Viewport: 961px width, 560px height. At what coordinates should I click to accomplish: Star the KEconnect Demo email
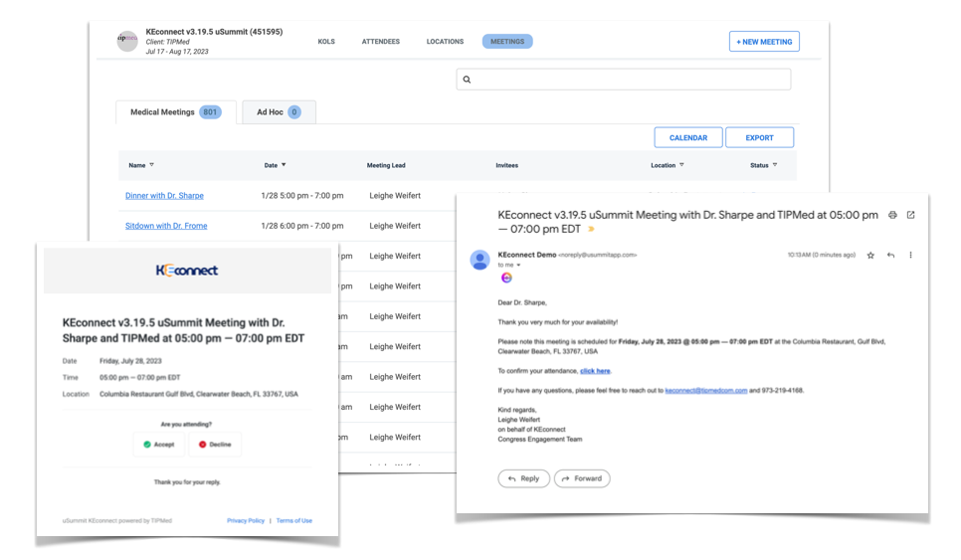point(870,256)
